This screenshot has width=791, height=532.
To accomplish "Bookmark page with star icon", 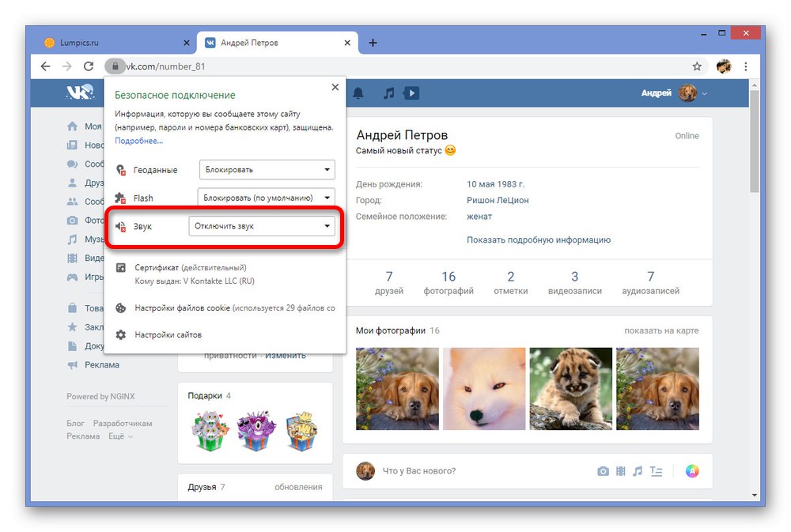I will click(697, 66).
